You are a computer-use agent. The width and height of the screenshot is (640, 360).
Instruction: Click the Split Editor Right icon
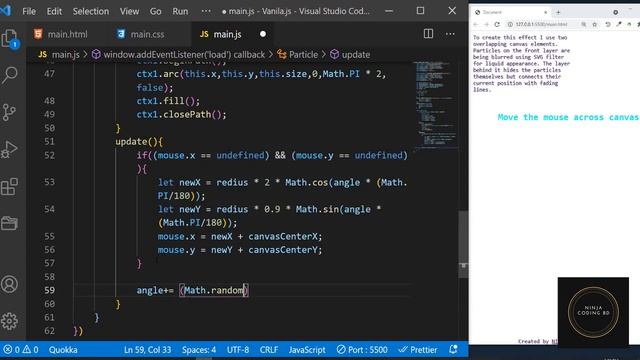click(428, 34)
